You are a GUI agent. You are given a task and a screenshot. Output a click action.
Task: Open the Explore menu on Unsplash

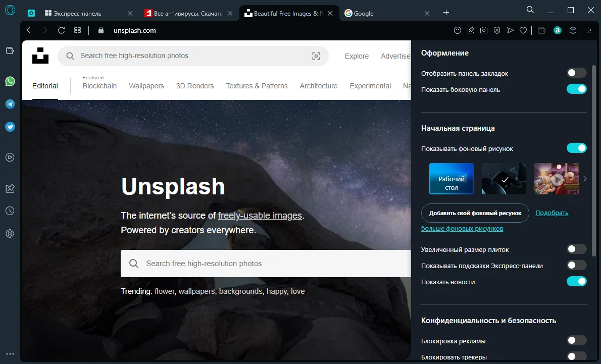[x=357, y=56]
